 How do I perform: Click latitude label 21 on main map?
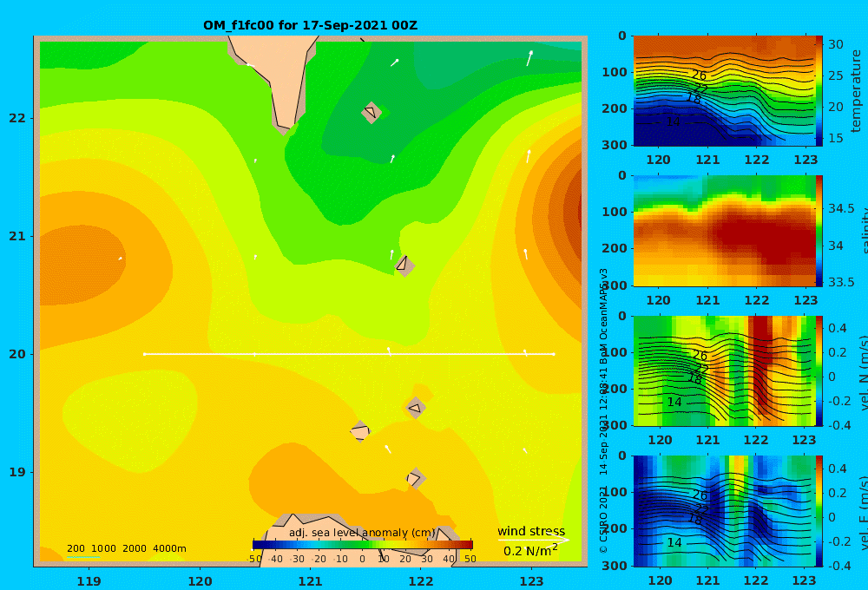[17, 236]
